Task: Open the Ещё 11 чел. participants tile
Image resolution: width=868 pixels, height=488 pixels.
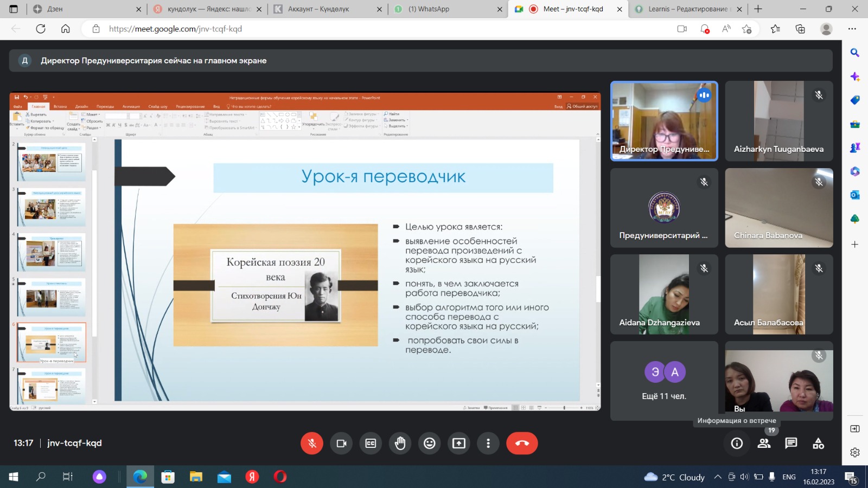Action: [664, 381]
